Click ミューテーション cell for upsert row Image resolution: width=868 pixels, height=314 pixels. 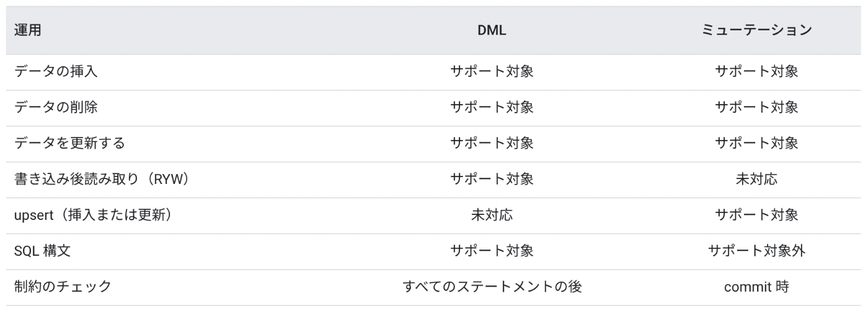pyautogui.click(x=756, y=216)
